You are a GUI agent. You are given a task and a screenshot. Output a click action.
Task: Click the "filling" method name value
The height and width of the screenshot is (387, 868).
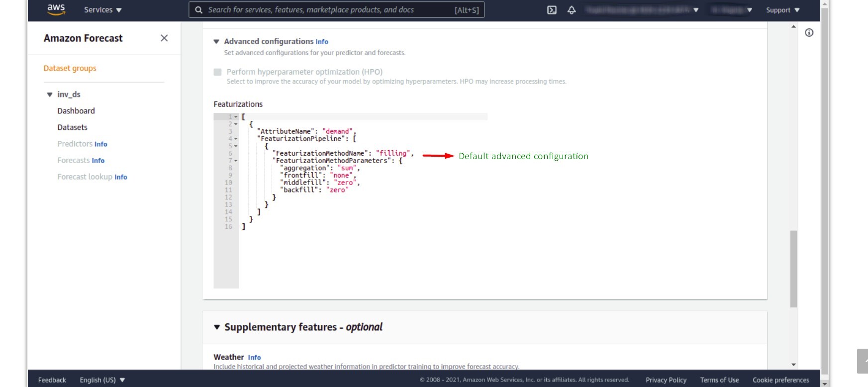pyautogui.click(x=393, y=153)
